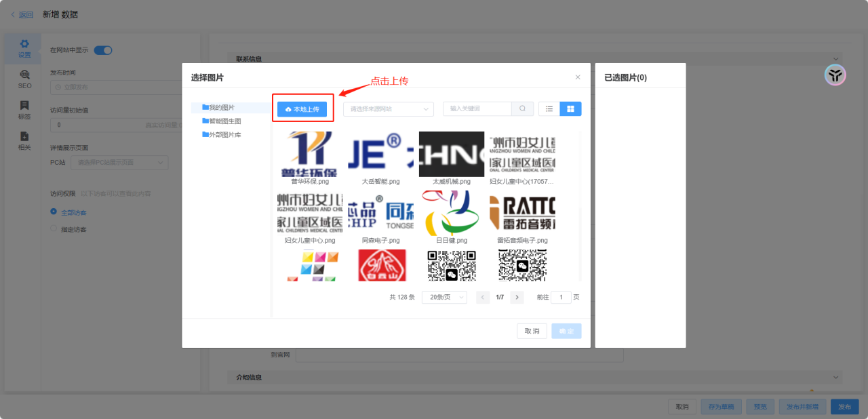Image resolution: width=868 pixels, height=419 pixels.
Task: Toggle the 在网站中显示 switch
Action: click(103, 50)
